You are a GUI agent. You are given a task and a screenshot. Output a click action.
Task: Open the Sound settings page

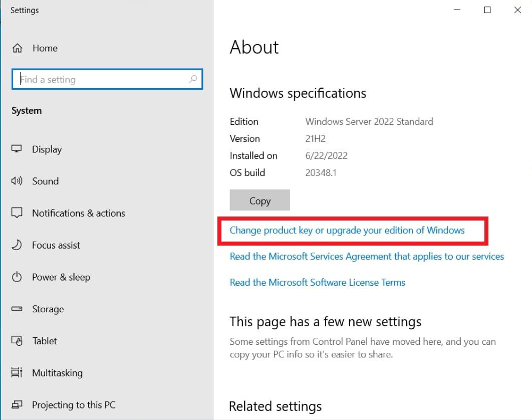(45, 181)
